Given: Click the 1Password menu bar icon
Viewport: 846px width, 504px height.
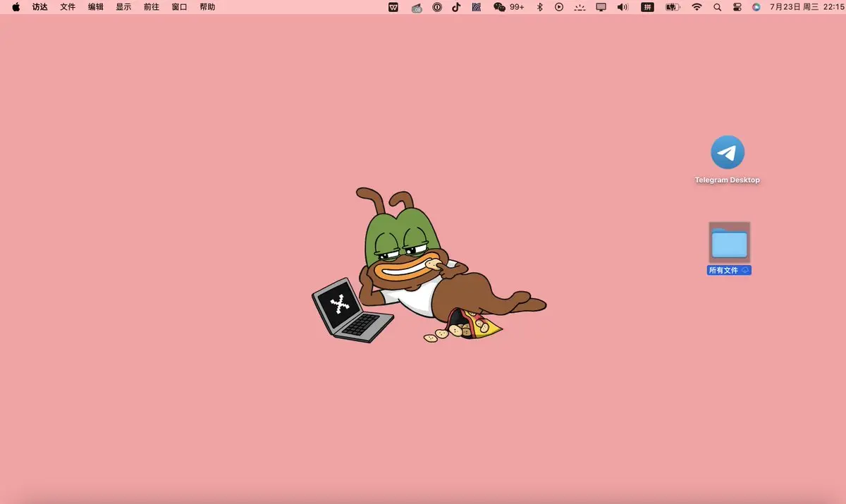Looking at the screenshot, I should click(x=437, y=7).
